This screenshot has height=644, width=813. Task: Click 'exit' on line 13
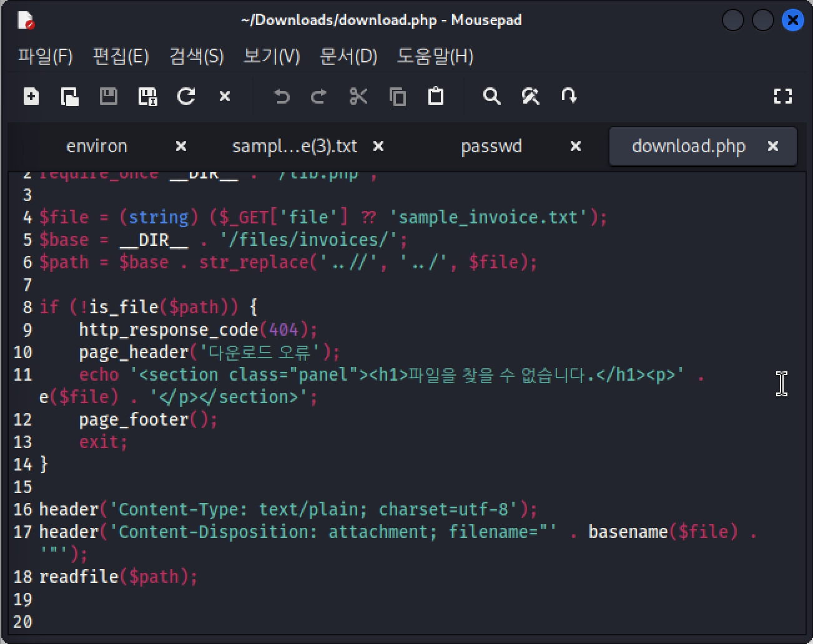99,442
